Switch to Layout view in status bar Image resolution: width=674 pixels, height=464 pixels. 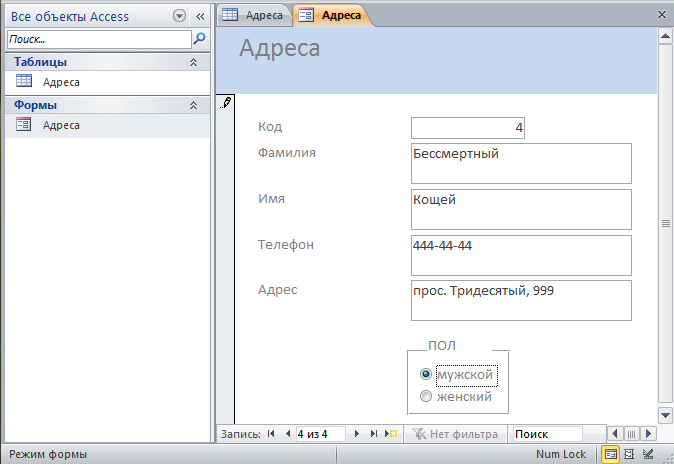point(629,454)
